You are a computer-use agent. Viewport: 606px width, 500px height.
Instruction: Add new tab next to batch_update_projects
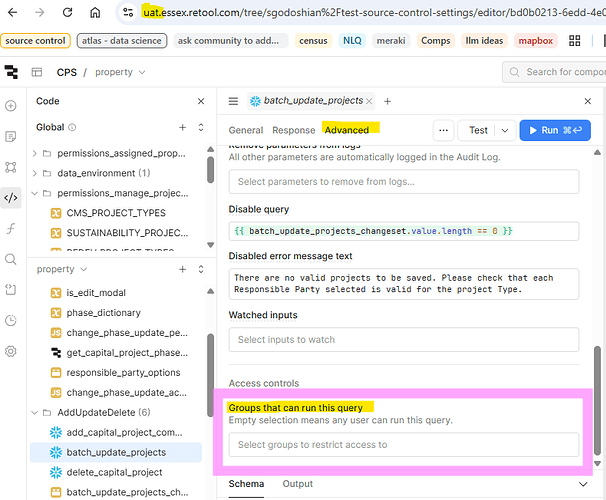coord(388,101)
